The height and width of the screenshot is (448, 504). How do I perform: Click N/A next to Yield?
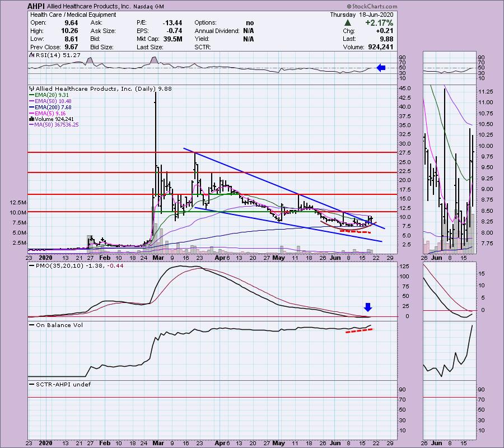249,39
